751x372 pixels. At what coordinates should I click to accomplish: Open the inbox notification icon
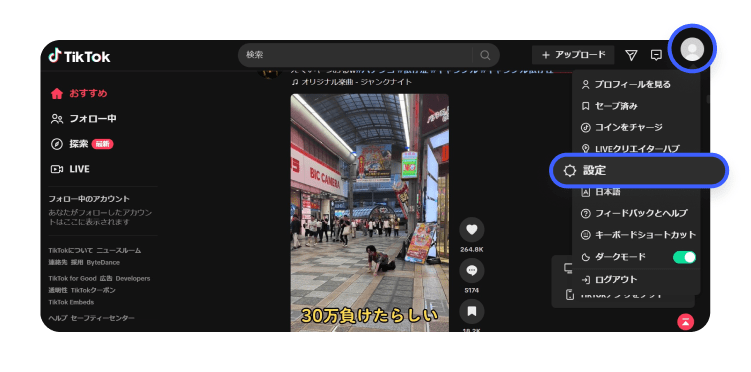(656, 56)
